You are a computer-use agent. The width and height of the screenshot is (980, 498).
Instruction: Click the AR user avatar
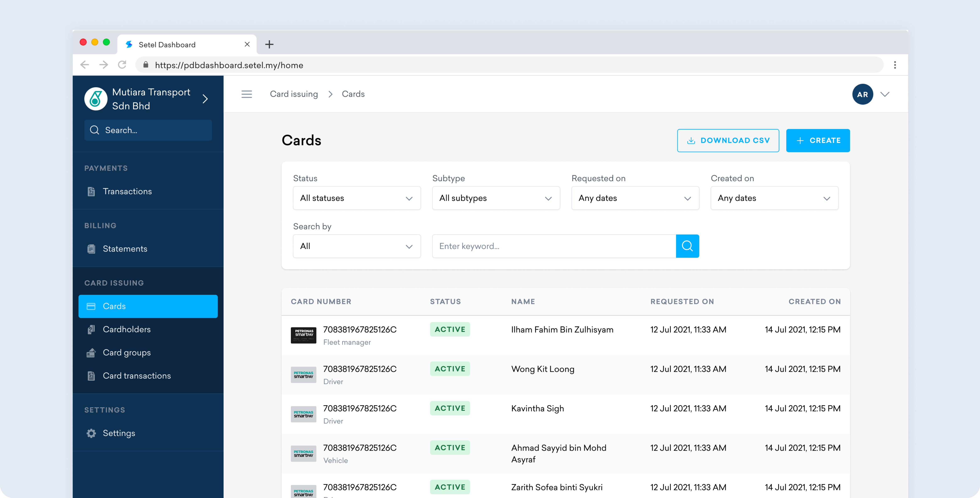coord(862,94)
